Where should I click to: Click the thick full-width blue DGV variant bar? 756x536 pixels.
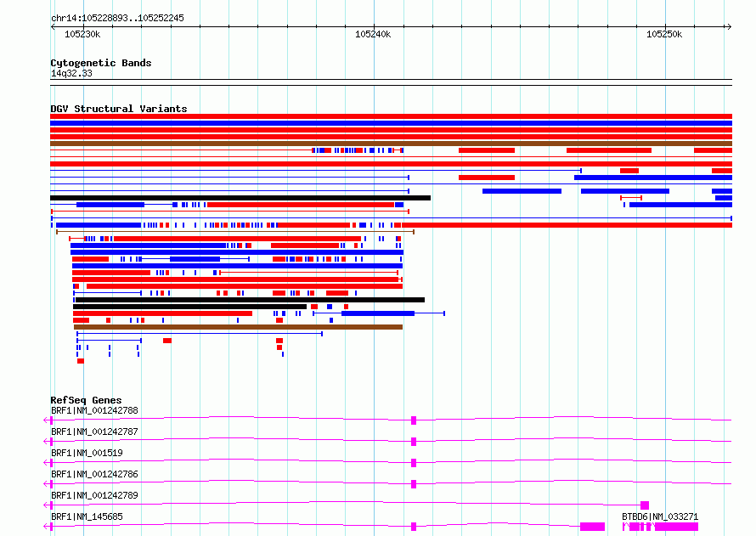pyautogui.click(x=391, y=123)
